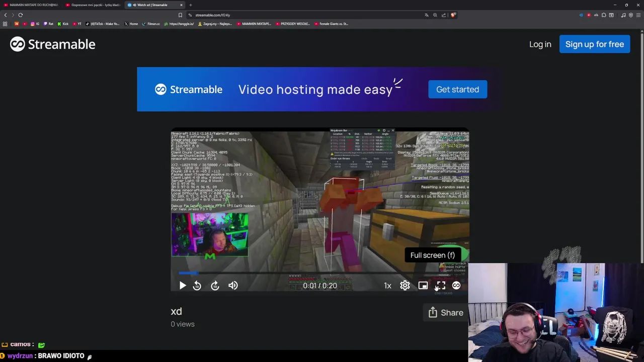
Task: Click the 0:01 / 0:20 time display
Action: tap(320, 286)
